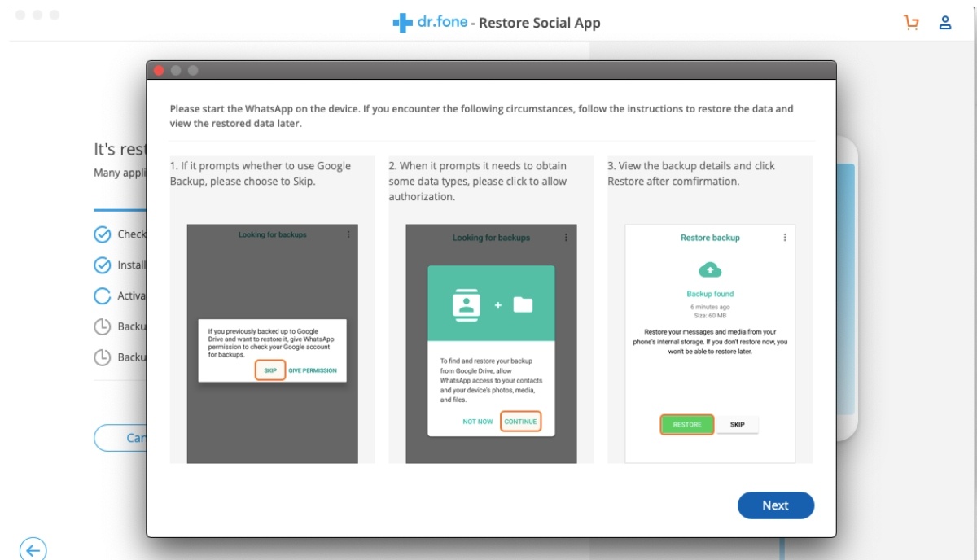Close the instruction dialog with red button
The image size is (977, 560).
coord(160,70)
